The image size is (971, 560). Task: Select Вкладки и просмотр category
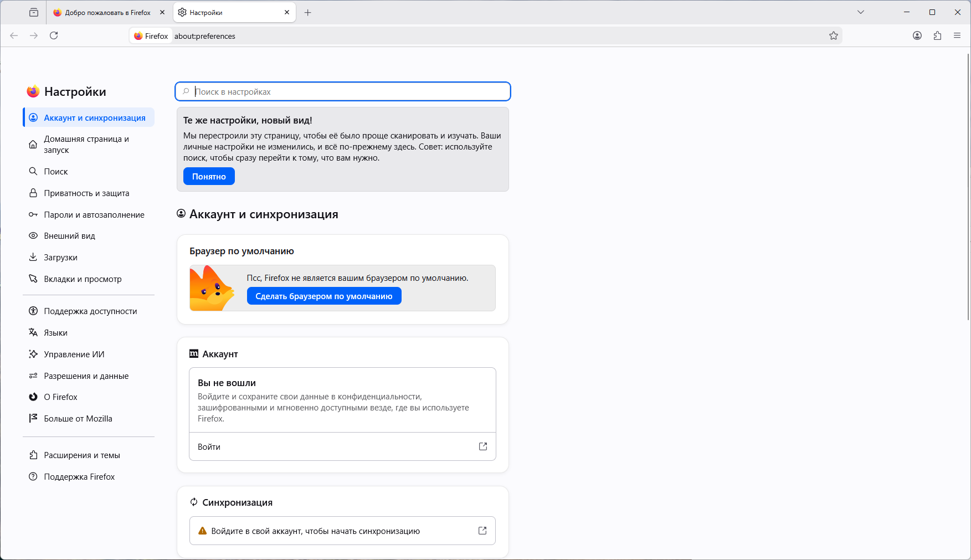coord(89,279)
